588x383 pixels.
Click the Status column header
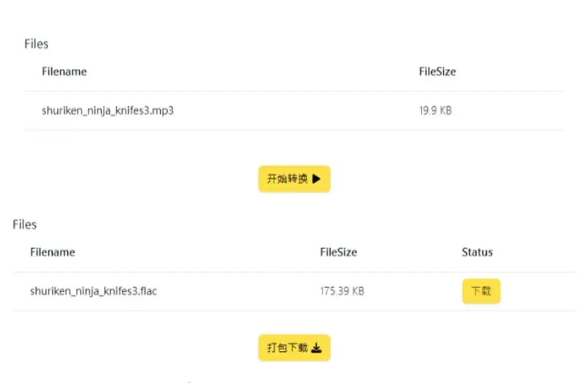477,252
